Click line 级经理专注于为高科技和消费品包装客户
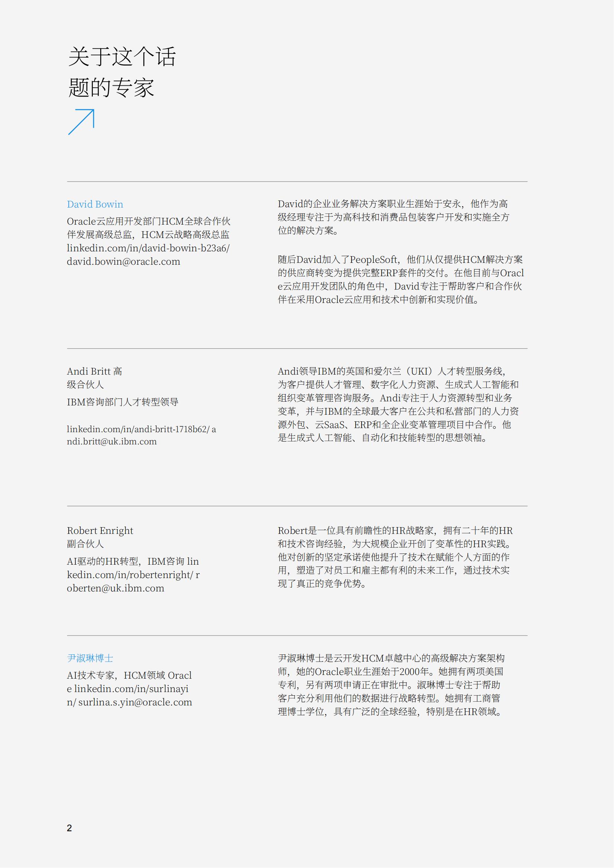The width and height of the screenshot is (614, 868). point(393,217)
